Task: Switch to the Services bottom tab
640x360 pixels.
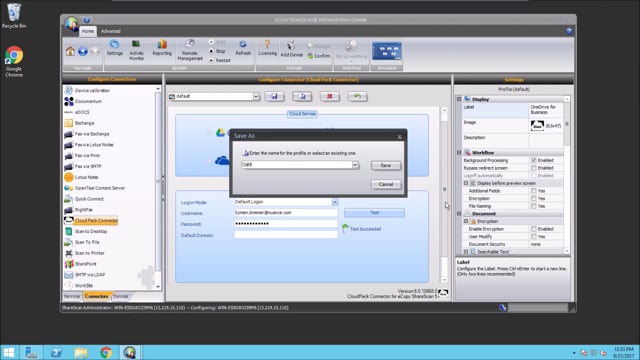Action: pyautogui.click(x=72, y=296)
